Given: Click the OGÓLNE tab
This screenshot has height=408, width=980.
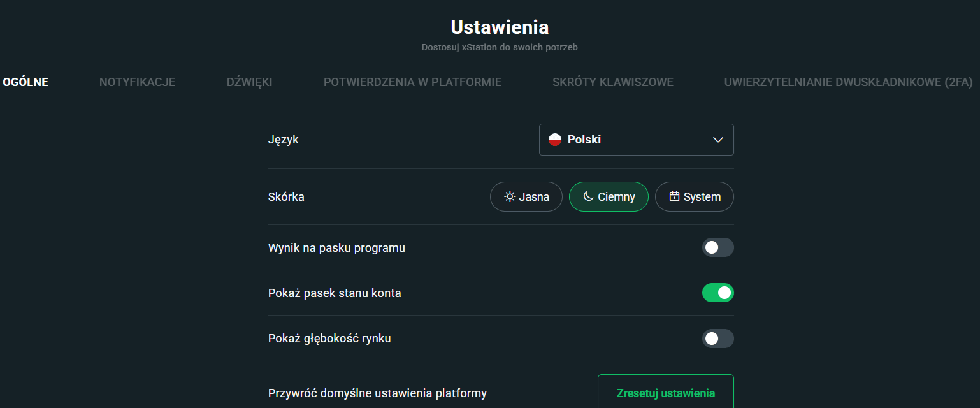Looking at the screenshot, I should [25, 82].
